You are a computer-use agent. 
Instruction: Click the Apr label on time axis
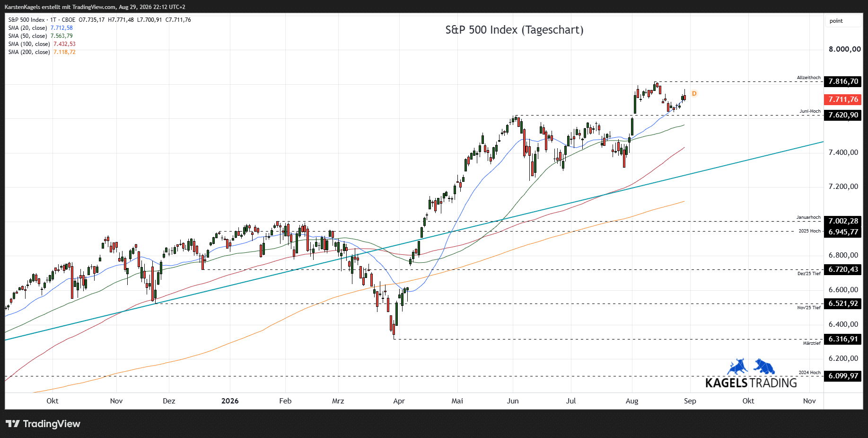[399, 401]
